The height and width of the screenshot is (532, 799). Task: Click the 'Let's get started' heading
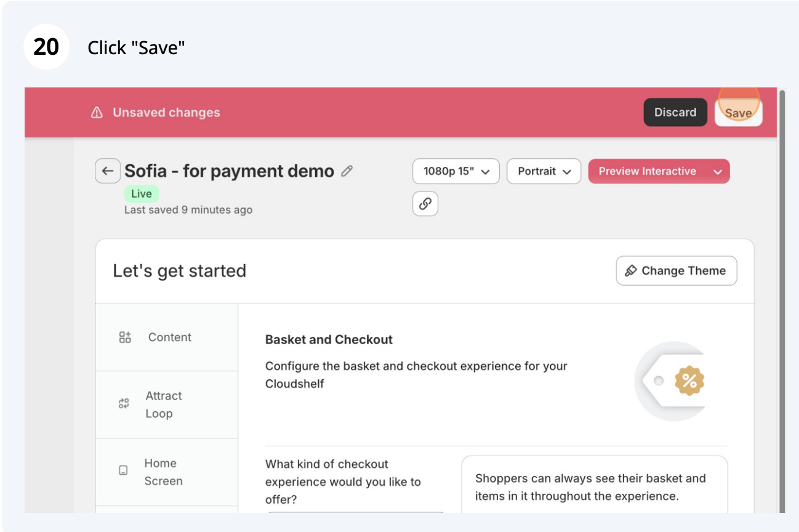coord(179,271)
